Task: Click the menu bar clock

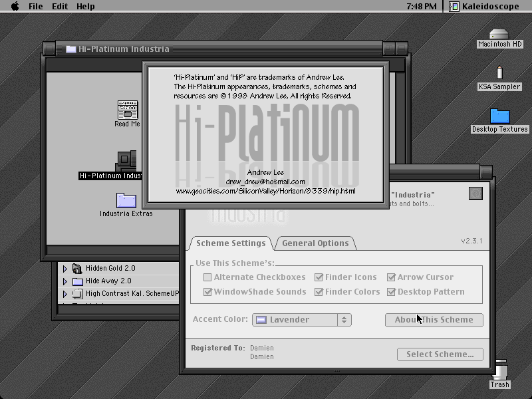Action: [x=422, y=7]
